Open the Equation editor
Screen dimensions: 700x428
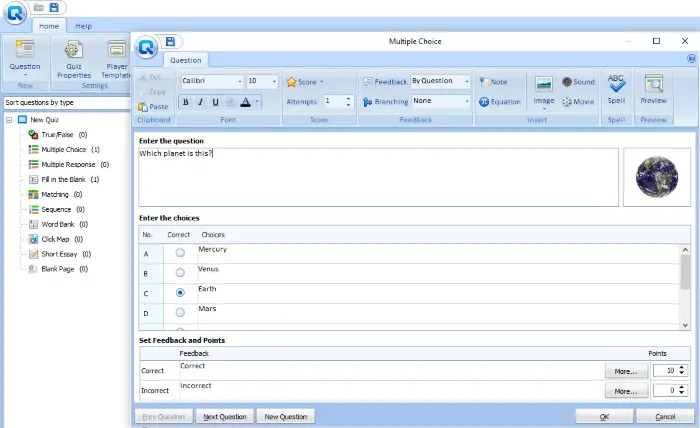pyautogui.click(x=499, y=101)
